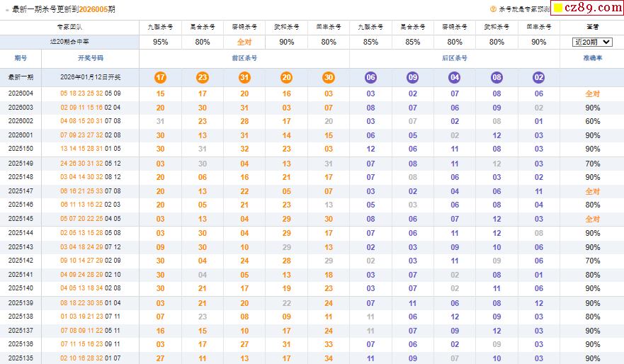Click purple ball 02 in latest period row
The image size is (624, 364).
(538, 78)
